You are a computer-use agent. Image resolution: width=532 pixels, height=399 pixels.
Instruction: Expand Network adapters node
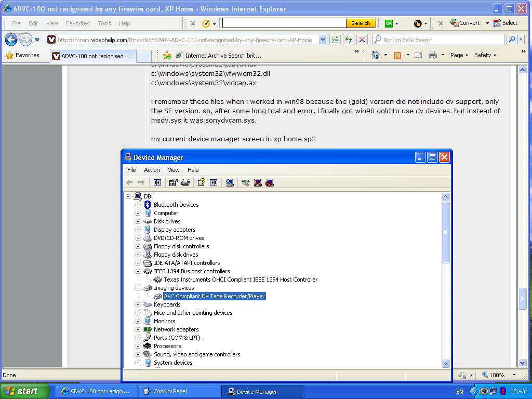point(138,329)
